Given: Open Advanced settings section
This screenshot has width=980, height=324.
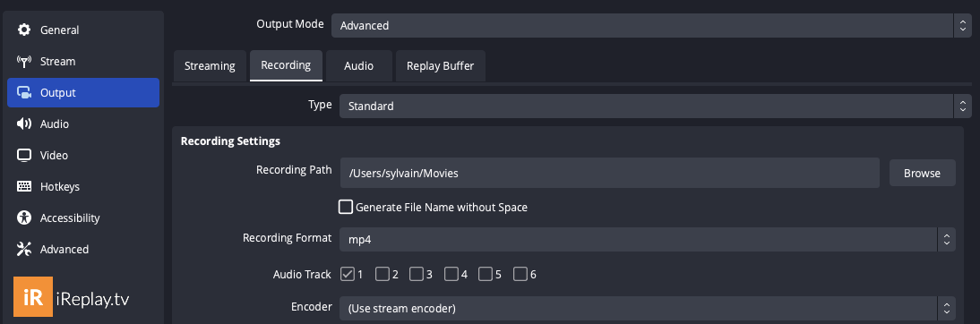Looking at the screenshot, I should pos(83,249).
